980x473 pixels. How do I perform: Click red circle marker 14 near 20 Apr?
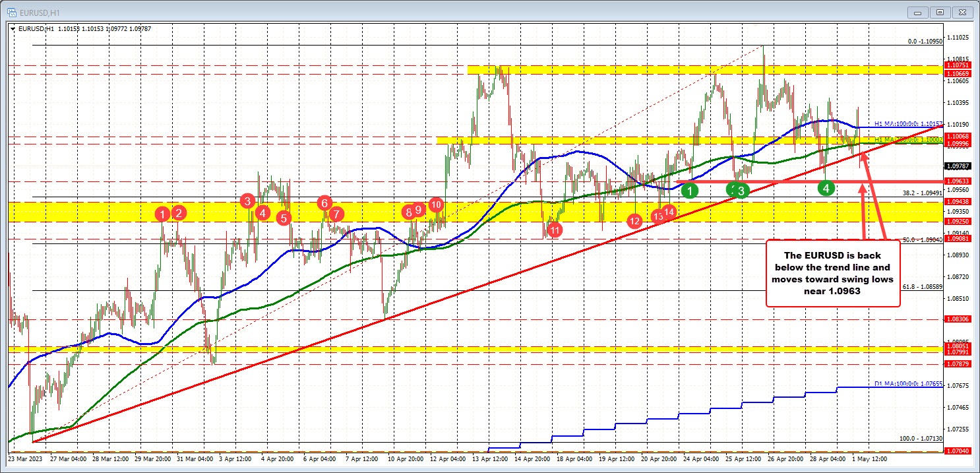point(669,212)
